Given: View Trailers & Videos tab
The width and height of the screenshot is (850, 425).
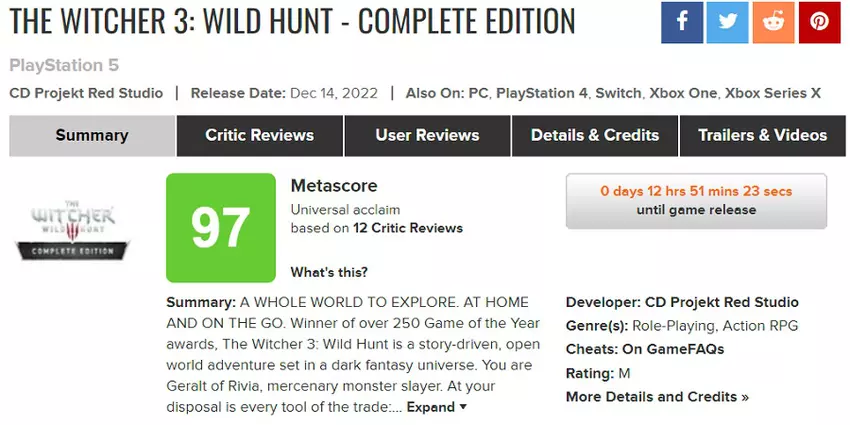Looking at the screenshot, I should point(763,135).
